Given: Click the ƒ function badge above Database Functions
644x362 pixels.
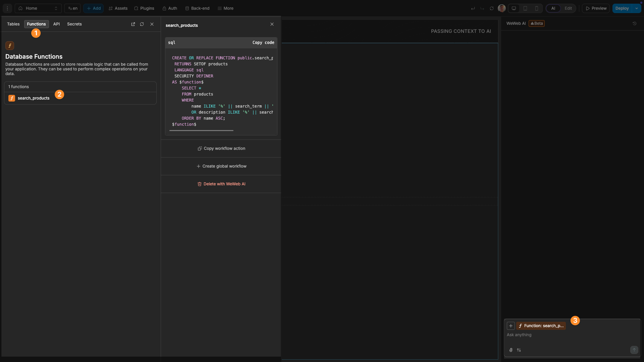Looking at the screenshot, I should 10,45.
